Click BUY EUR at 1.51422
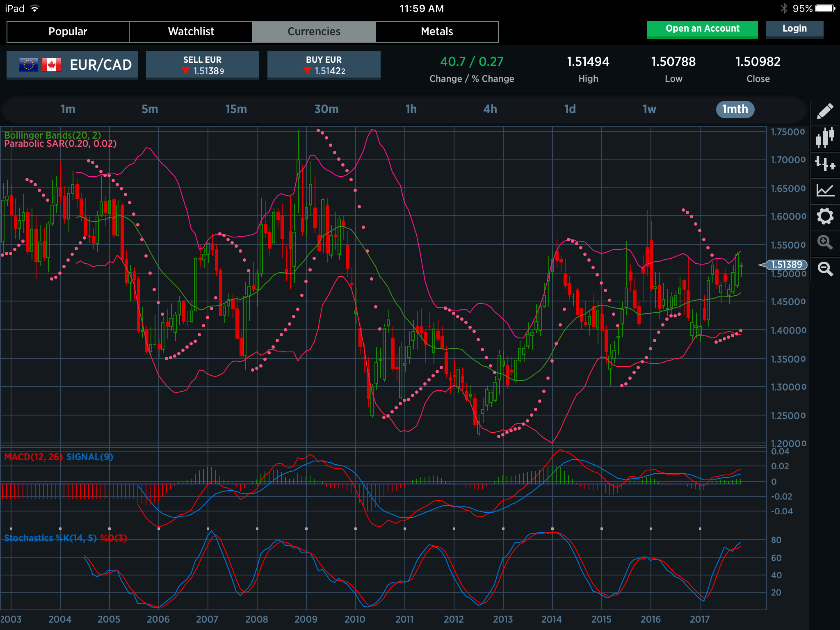Image resolution: width=840 pixels, height=630 pixels. (324, 65)
